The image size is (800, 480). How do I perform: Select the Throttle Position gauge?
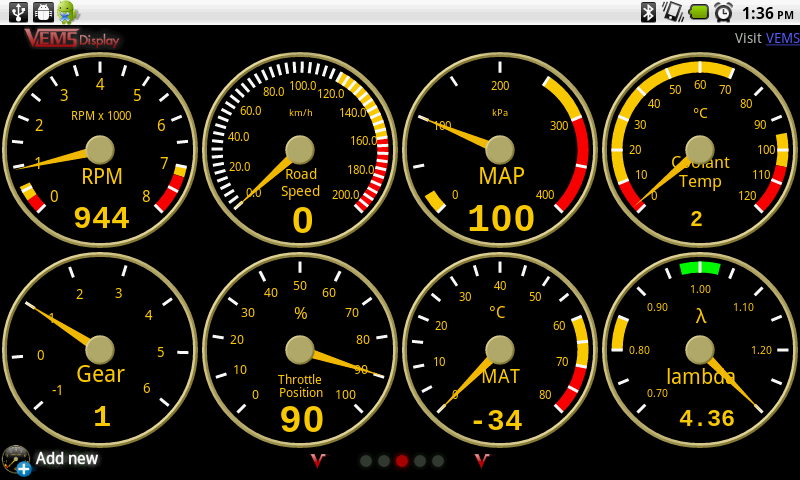pos(300,350)
